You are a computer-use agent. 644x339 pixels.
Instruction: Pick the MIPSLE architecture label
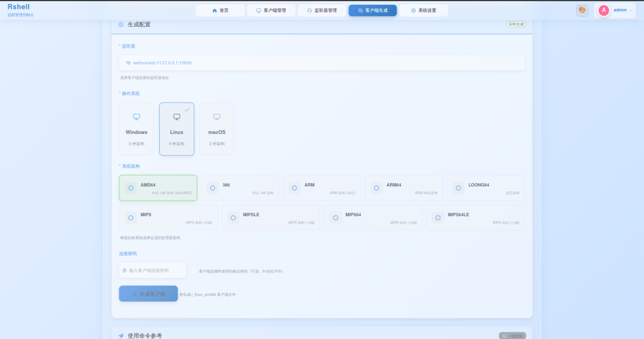251,214
